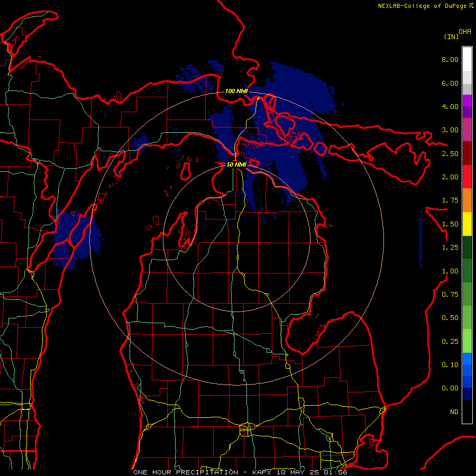
Task: Pick the lightest green 0.25 legend swatch
Action: point(467,341)
